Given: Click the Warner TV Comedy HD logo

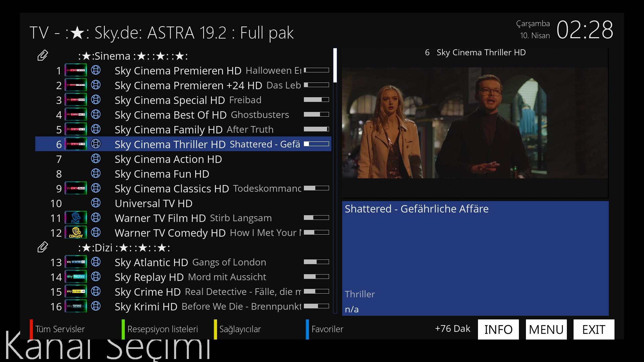Looking at the screenshot, I should [76, 233].
